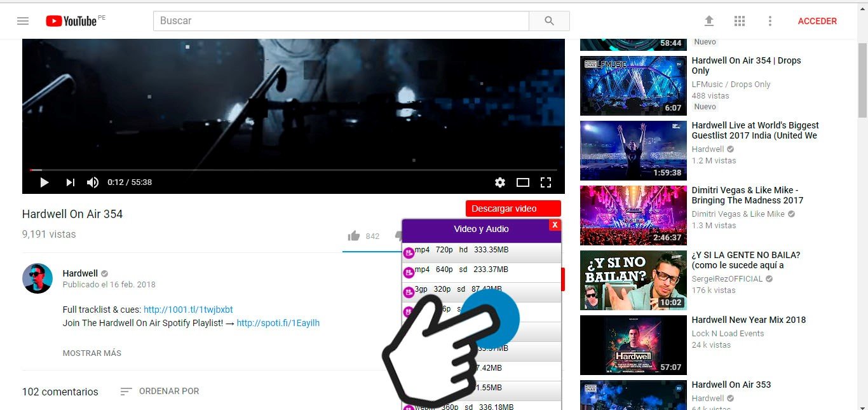Expand description with MOSTRAR MÁS
Viewport: 868px width, 410px height.
tap(92, 353)
